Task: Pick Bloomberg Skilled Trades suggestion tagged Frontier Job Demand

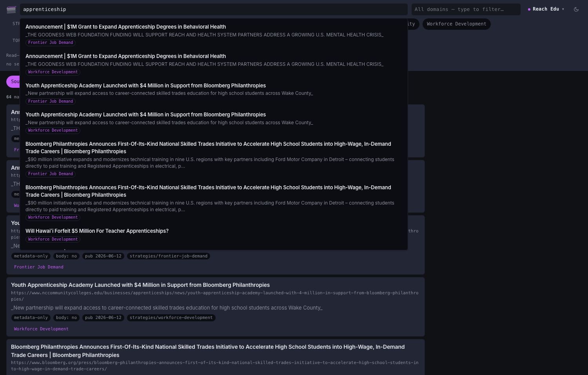Action: coord(214,159)
